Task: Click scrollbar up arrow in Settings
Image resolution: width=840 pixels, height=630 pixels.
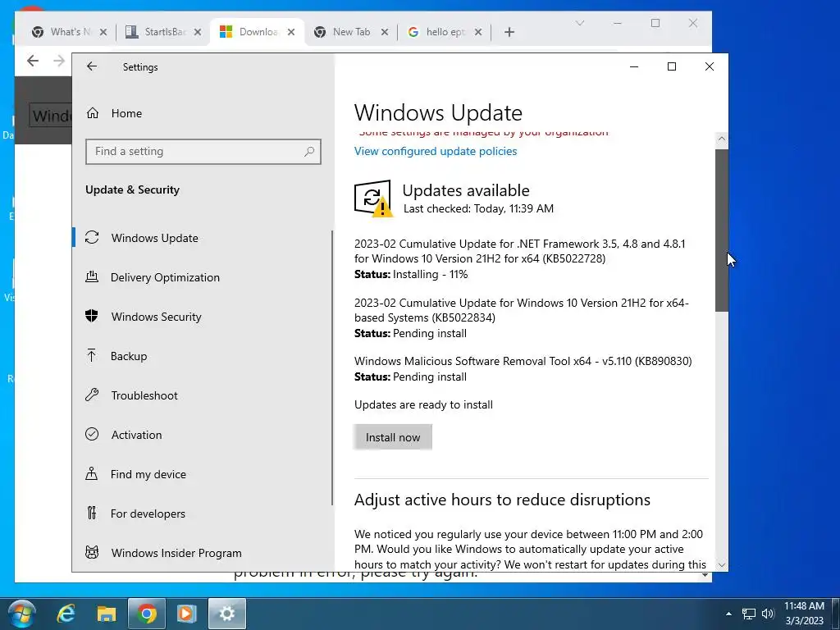Action: 722,139
